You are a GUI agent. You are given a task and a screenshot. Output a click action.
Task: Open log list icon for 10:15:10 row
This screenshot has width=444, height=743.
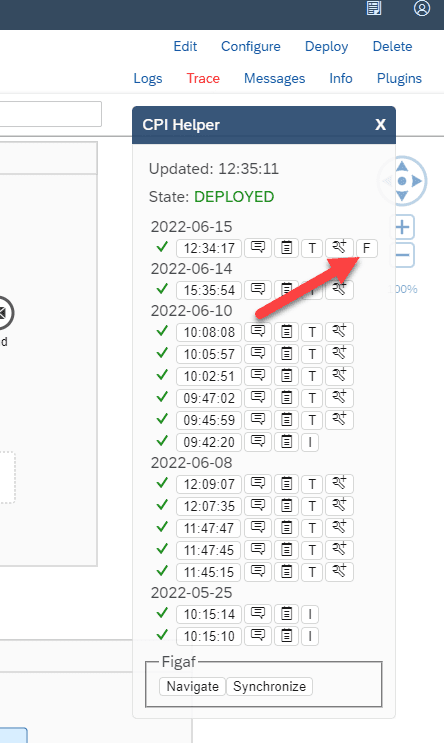[286, 636]
